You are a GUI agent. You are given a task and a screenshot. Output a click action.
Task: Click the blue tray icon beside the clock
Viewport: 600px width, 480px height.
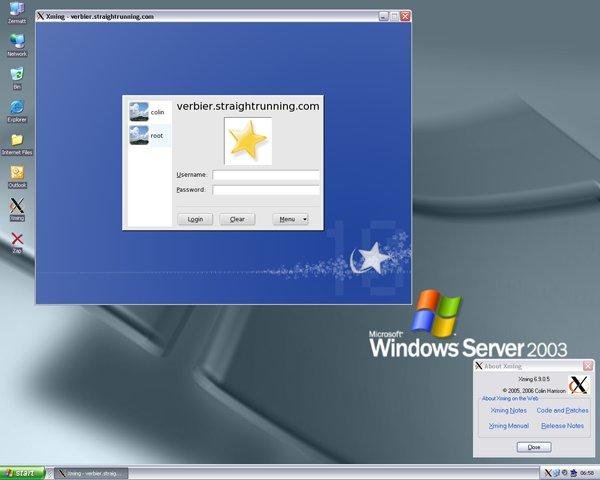573,473
